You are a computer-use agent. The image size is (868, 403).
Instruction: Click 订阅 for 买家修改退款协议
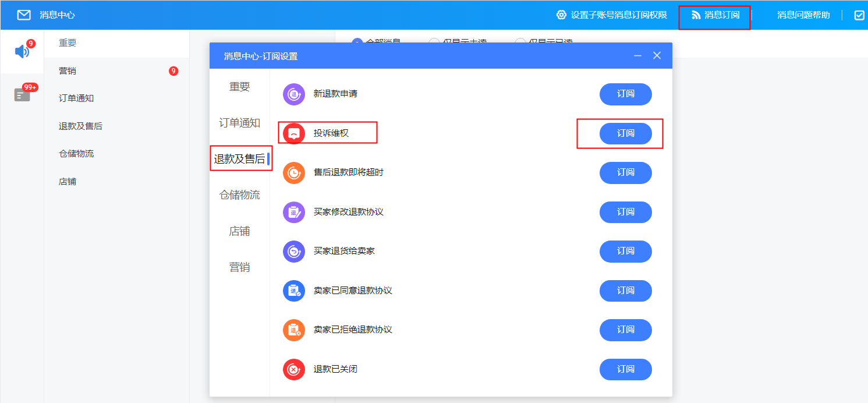[626, 212]
